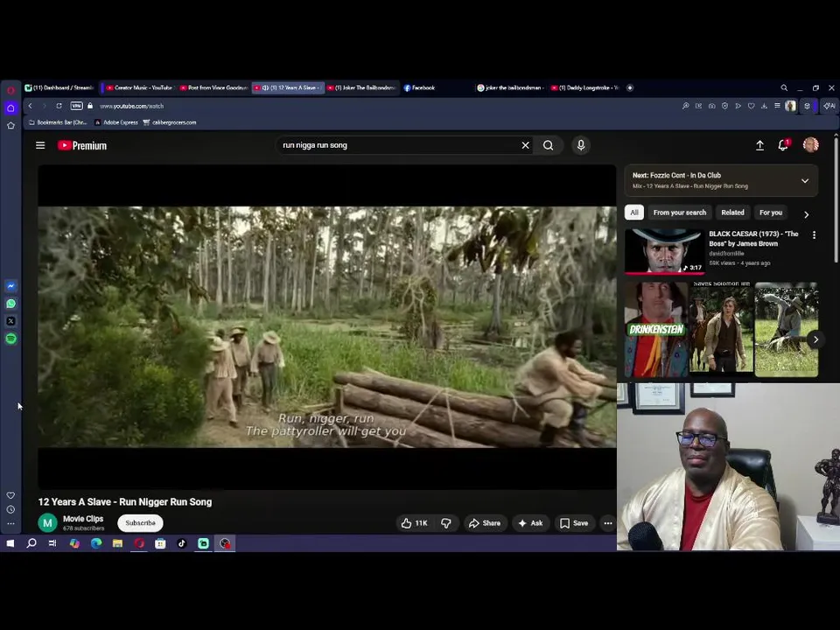This screenshot has width=840, height=630.
Task: Like the video with thumbs up 11K
Action: coord(414,523)
